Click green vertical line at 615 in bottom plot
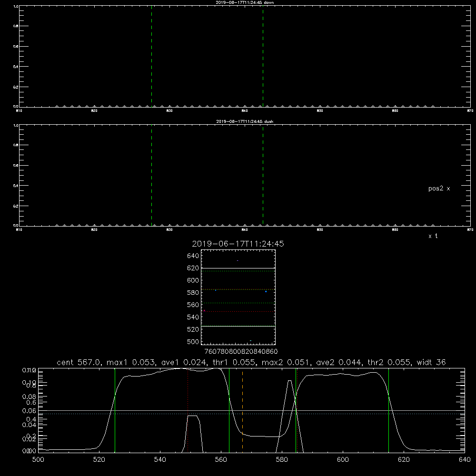 coord(388,410)
